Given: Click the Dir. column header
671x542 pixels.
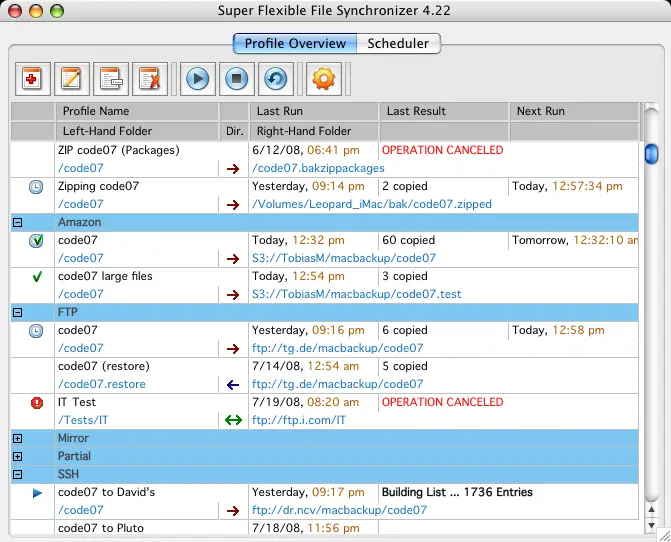Looking at the screenshot, I should 234,131.
